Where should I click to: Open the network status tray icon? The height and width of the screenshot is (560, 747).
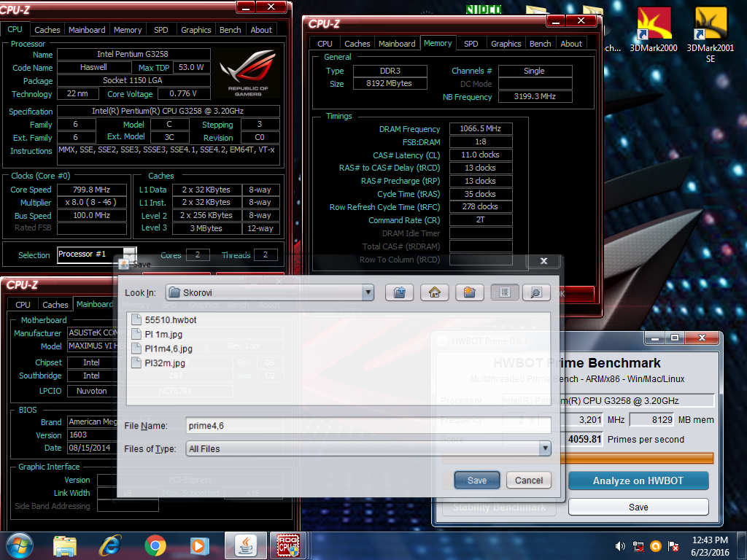(x=638, y=546)
